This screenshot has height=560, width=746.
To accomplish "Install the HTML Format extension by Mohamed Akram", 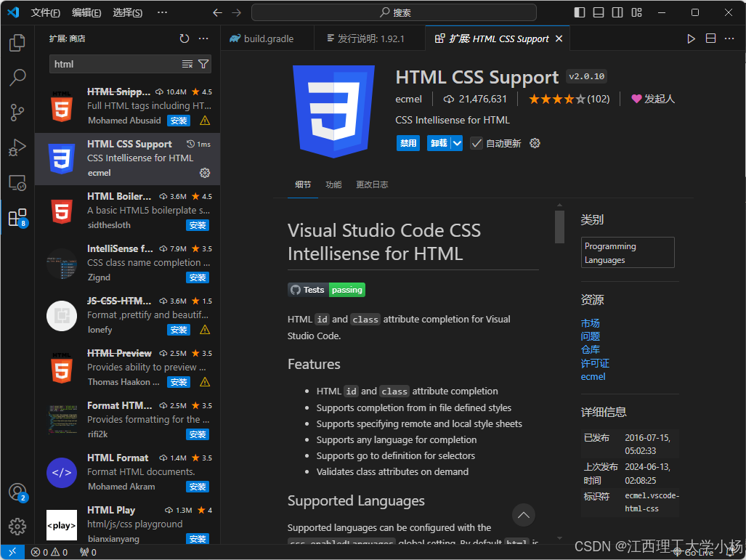I will pos(198,487).
